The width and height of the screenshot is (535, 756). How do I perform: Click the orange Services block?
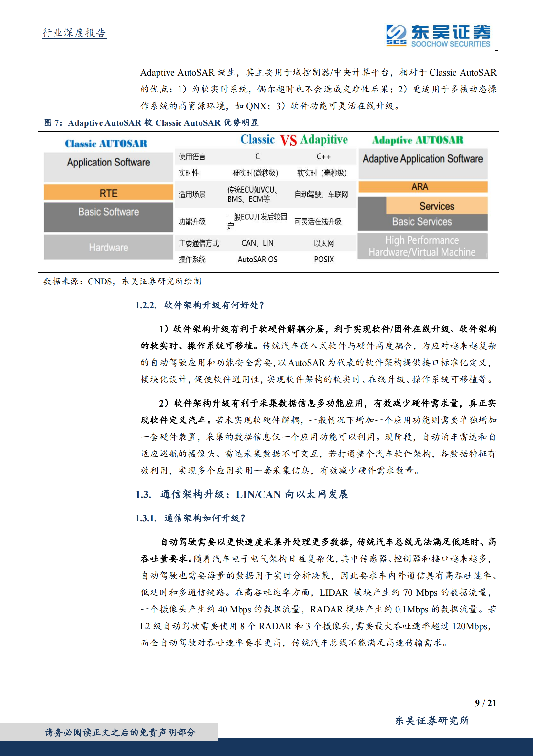[x=437, y=206]
